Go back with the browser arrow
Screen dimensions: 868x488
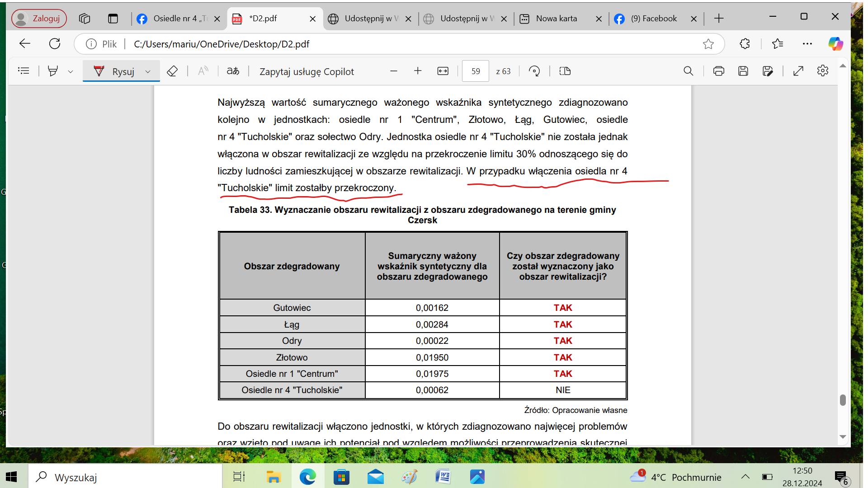pyautogui.click(x=25, y=44)
